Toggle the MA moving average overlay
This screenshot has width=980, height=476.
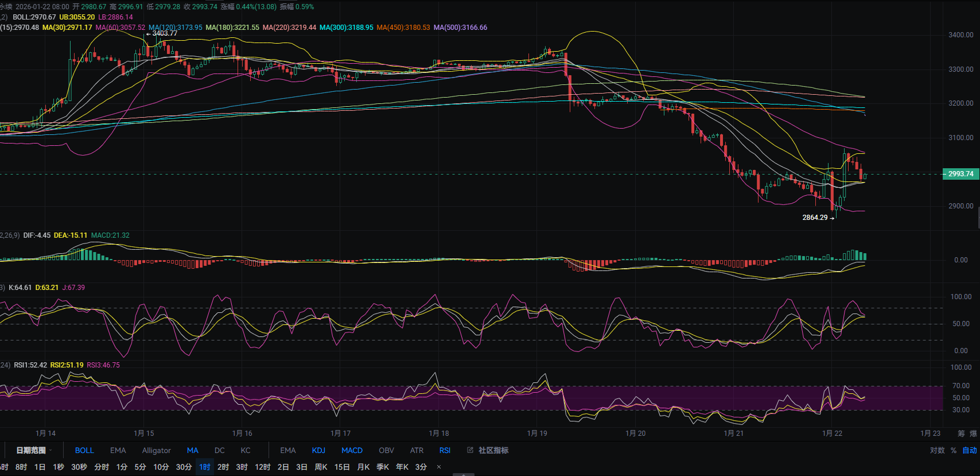click(x=193, y=450)
